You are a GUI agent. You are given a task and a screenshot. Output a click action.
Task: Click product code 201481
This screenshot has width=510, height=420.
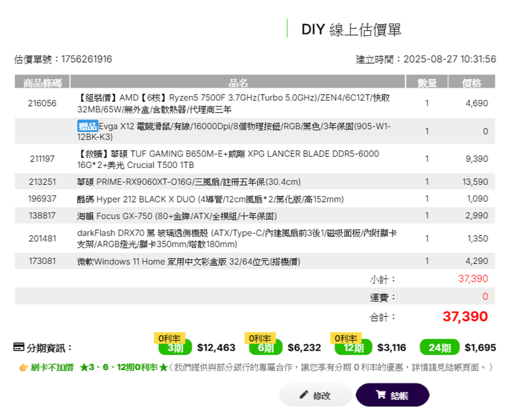point(42,238)
